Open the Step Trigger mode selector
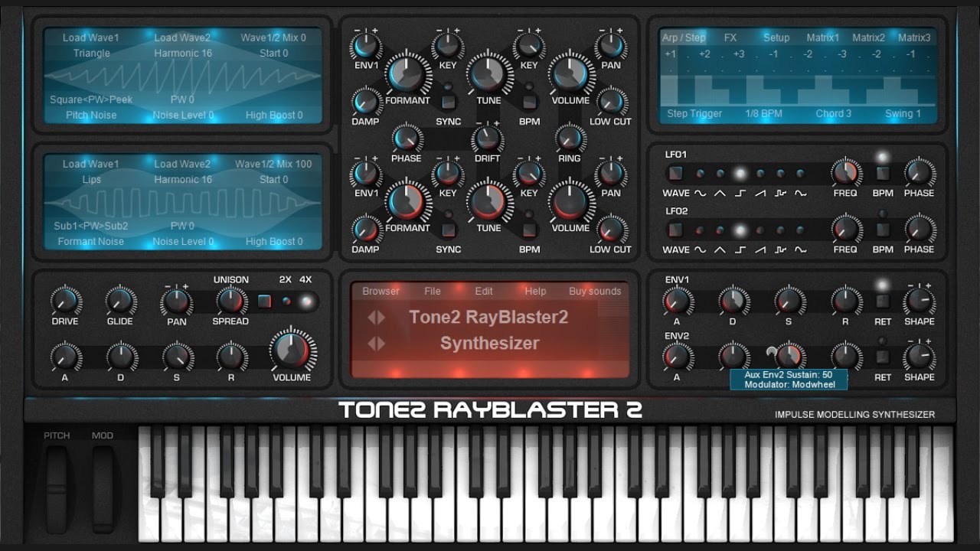The image size is (980, 551). coord(694,114)
